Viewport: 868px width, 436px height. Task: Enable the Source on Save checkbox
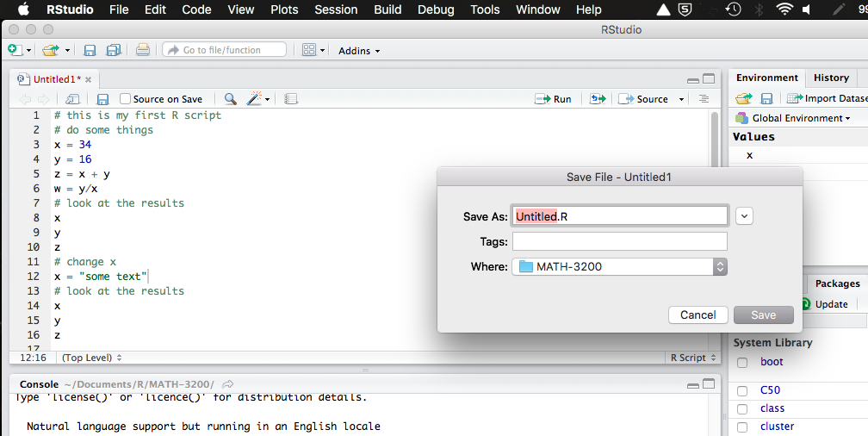coord(125,98)
